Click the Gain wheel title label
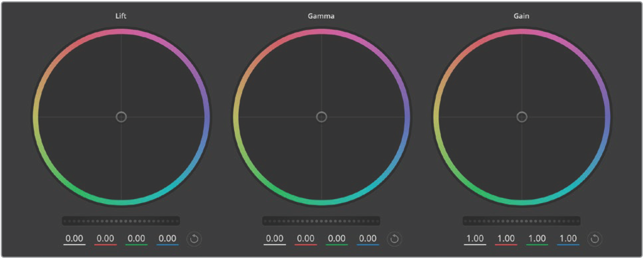644x259 pixels. click(521, 16)
